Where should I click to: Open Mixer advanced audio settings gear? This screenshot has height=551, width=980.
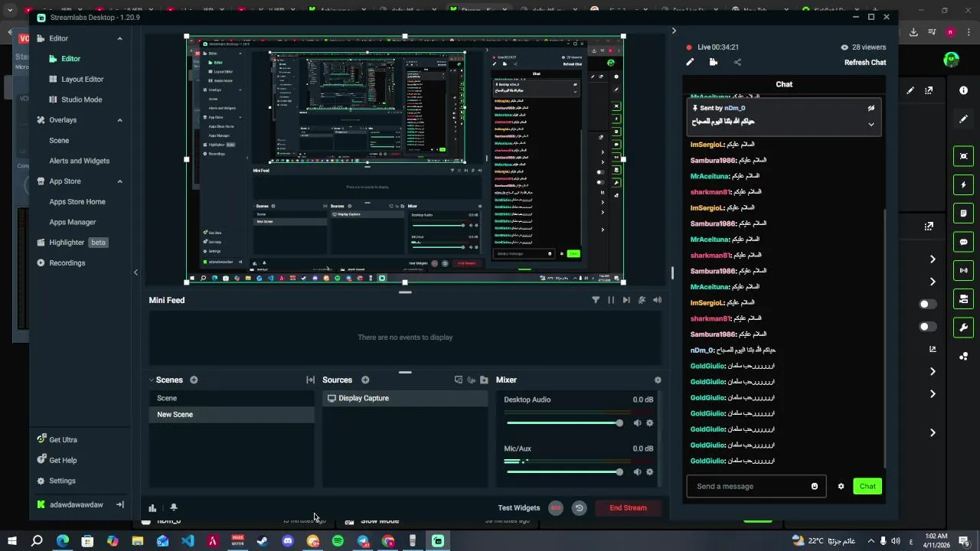click(658, 380)
